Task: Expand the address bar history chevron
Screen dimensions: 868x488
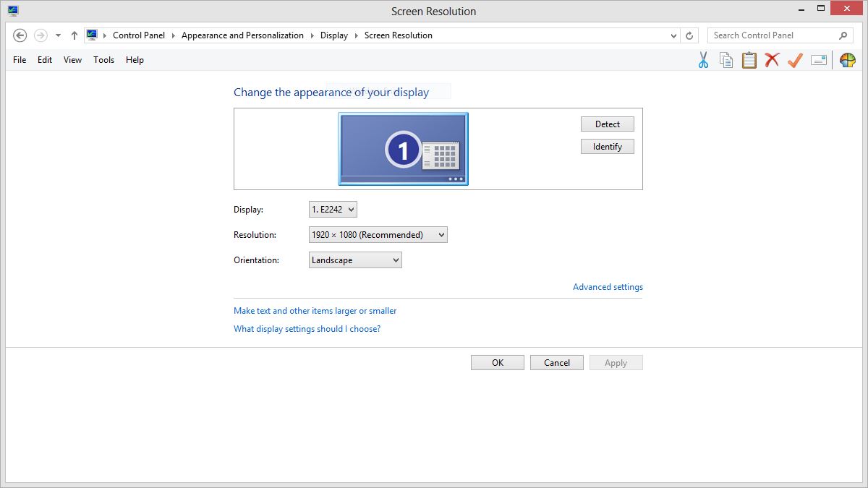Action: [x=673, y=35]
